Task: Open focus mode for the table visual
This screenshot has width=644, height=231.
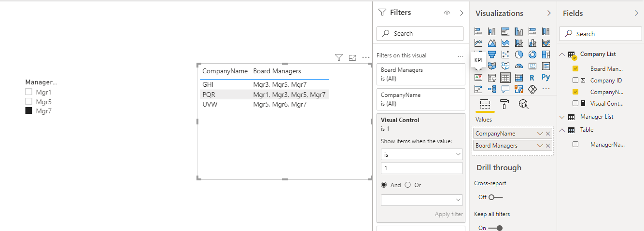Action: click(x=352, y=57)
